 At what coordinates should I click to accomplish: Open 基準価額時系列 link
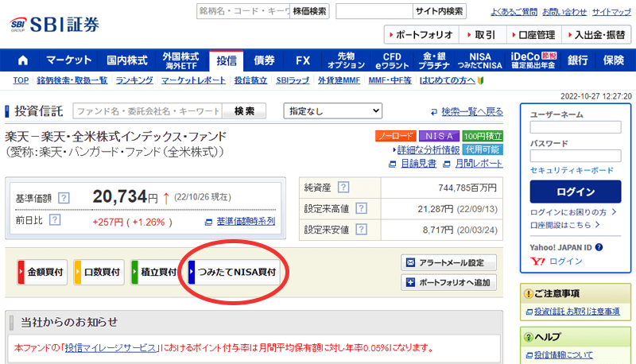(246, 221)
